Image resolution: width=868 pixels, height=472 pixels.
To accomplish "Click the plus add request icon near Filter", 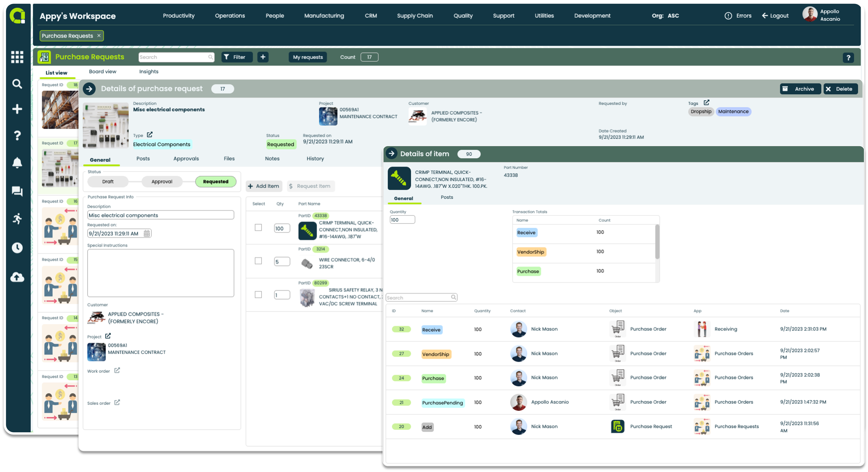I will (263, 57).
